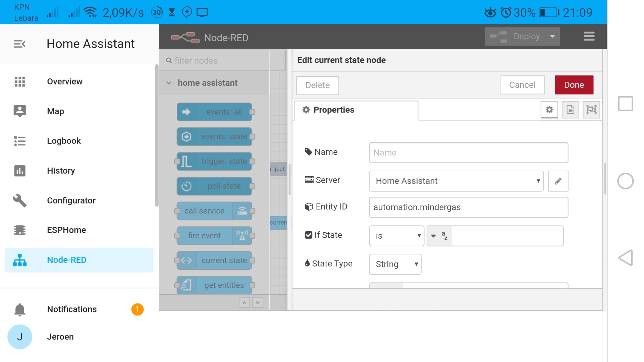Click the edit server pencil icon
The height and width of the screenshot is (362, 644).
pyautogui.click(x=558, y=181)
